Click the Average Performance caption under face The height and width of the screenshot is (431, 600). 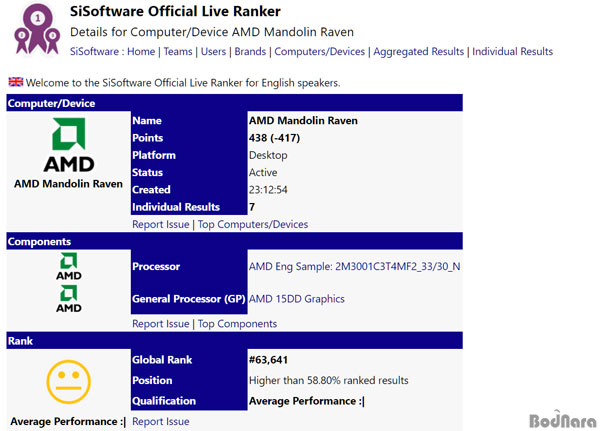(x=68, y=421)
